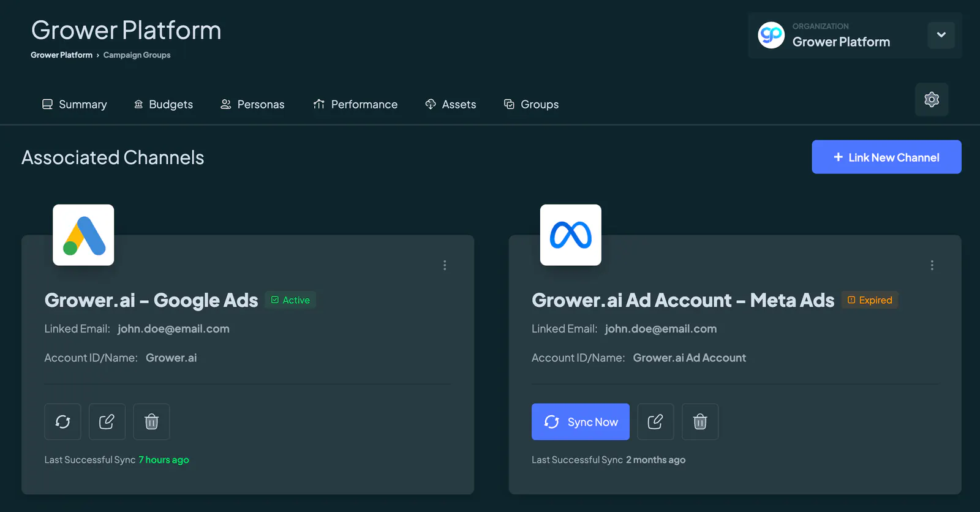This screenshot has width=980, height=512.
Task: Open the Assets tab
Action: pos(451,104)
